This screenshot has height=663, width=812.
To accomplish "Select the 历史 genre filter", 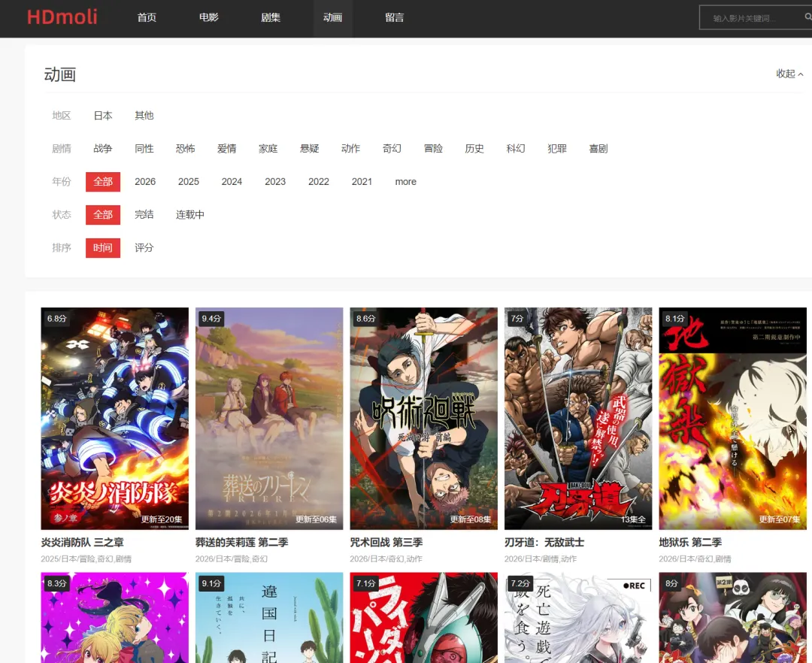I will coord(474,149).
